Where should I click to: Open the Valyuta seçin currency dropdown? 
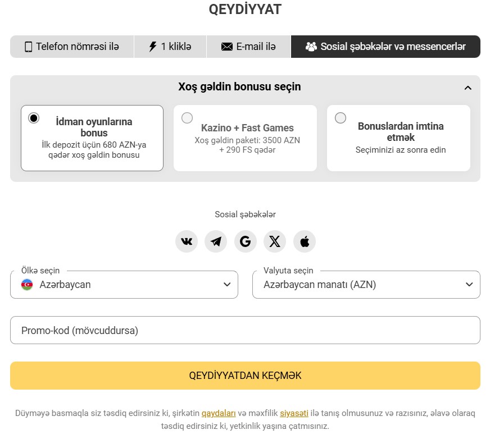click(366, 285)
